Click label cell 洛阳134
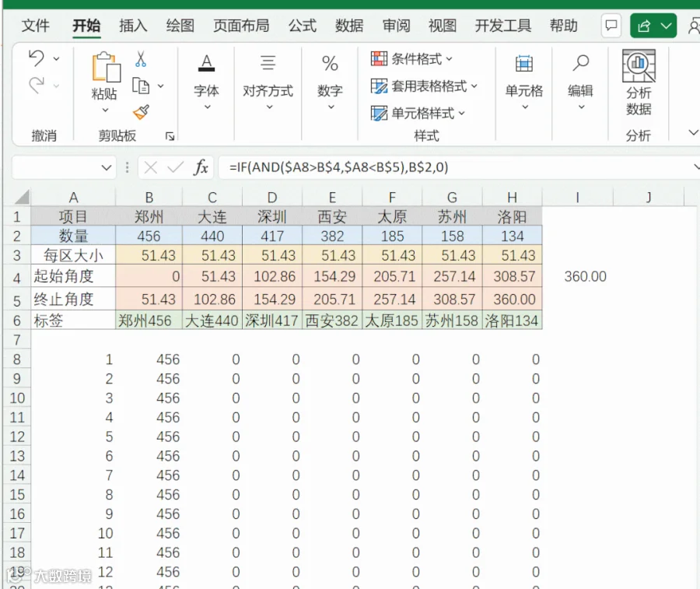Image resolution: width=700 pixels, height=589 pixels. [512, 321]
